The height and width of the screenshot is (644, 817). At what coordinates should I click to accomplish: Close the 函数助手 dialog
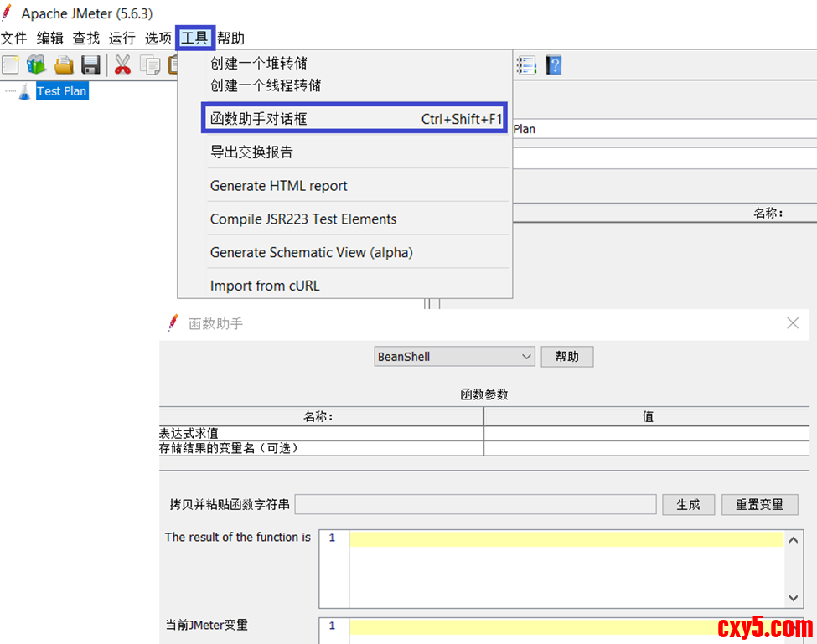(x=793, y=323)
